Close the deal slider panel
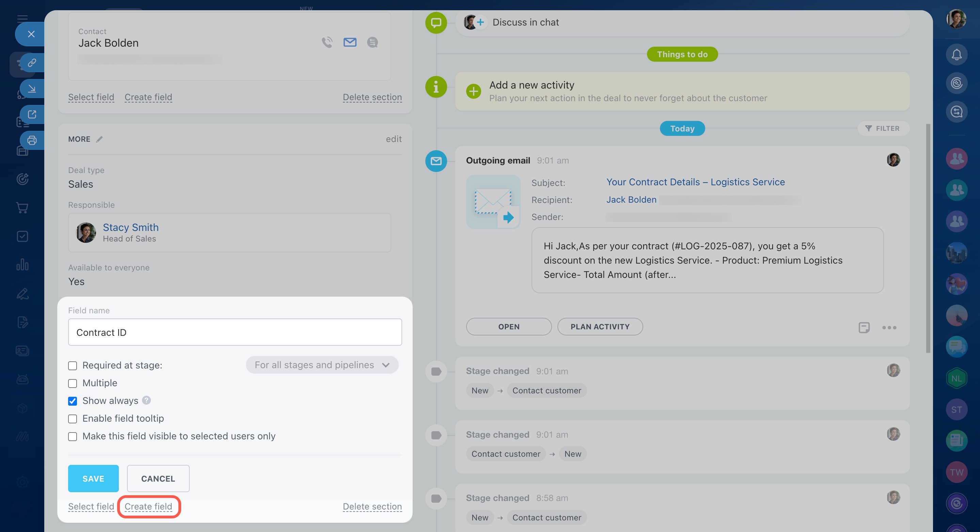The width and height of the screenshot is (980, 532). (31, 34)
